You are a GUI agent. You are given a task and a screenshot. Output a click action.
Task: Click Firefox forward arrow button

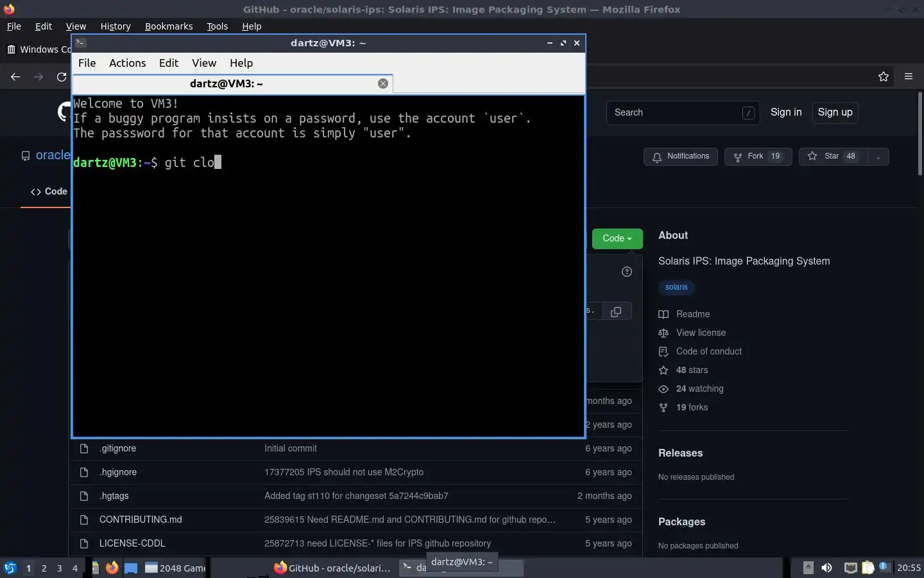click(38, 76)
